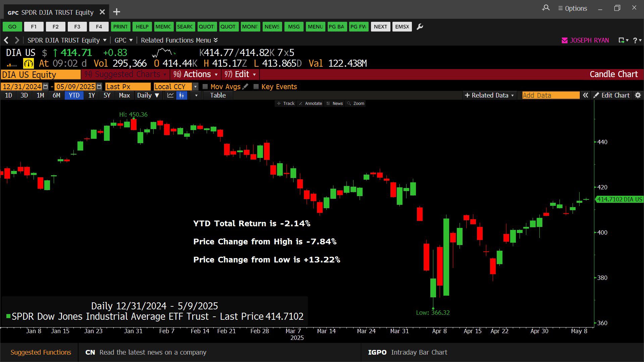Click the Add Data input field

(550, 96)
